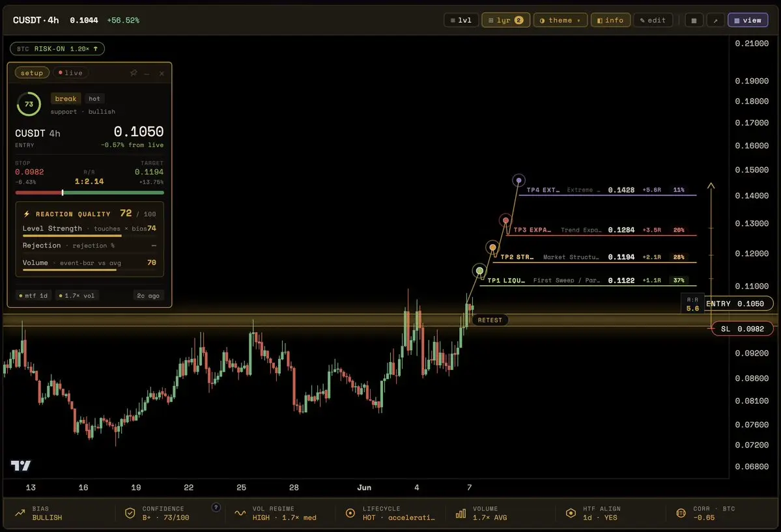This screenshot has height=532, width=781.
Task: Click the R:R 5.6 box
Action: [x=692, y=304]
